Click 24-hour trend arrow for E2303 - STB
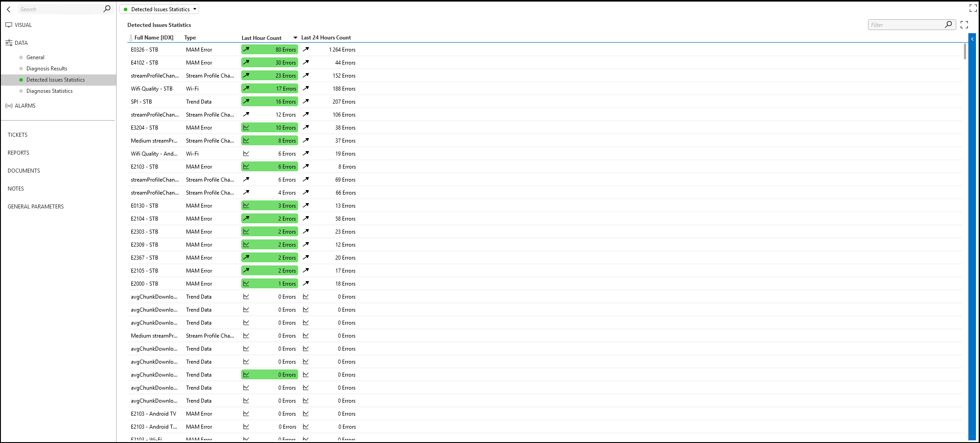The image size is (980, 443). pos(306,231)
